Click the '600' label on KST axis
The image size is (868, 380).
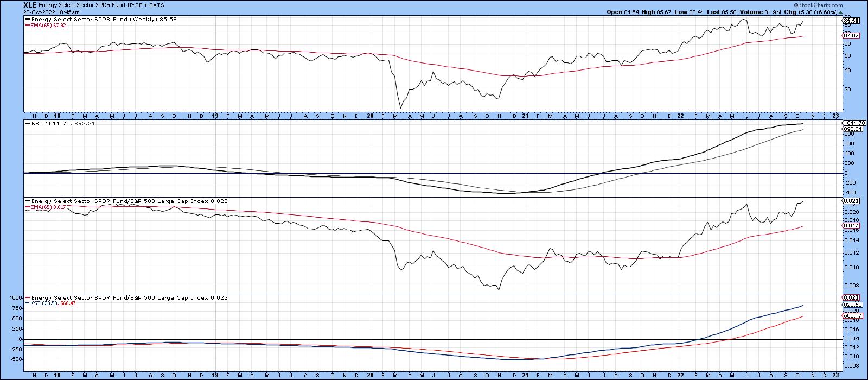click(x=848, y=144)
